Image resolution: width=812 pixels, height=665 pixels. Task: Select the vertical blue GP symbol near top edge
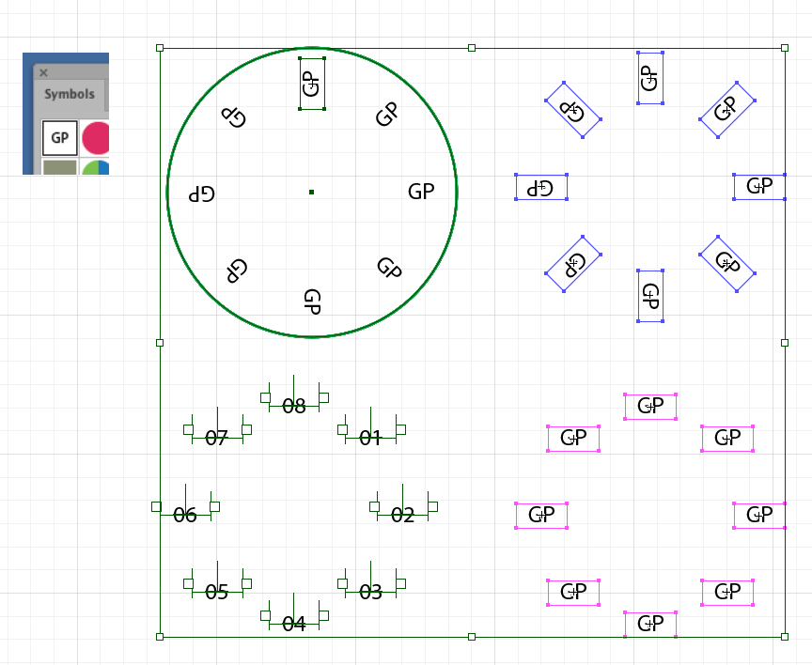649,77
